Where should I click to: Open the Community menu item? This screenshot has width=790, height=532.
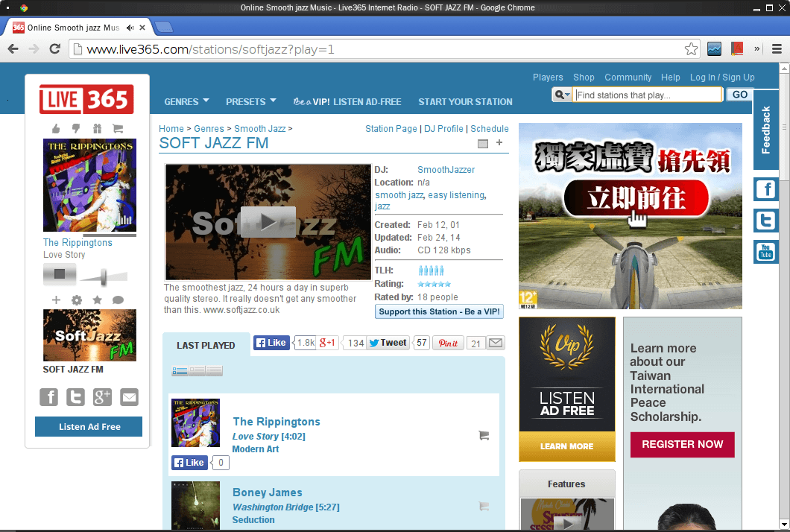(628, 77)
